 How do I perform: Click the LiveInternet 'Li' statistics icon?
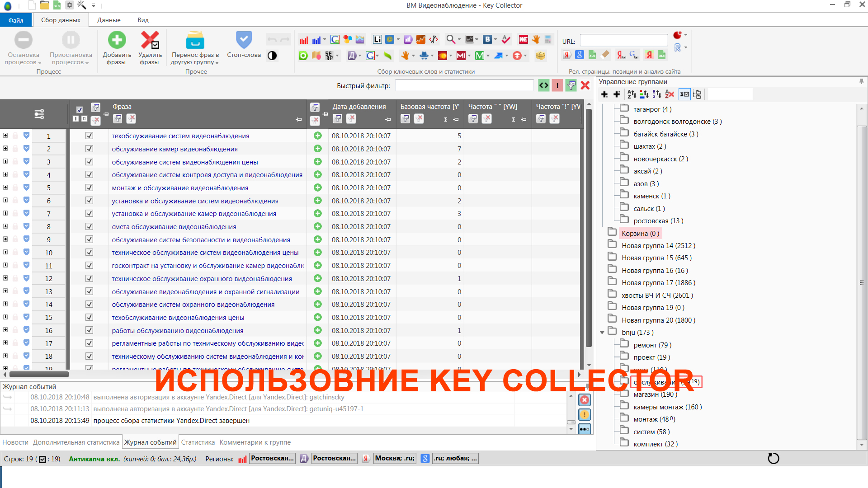pos(377,40)
